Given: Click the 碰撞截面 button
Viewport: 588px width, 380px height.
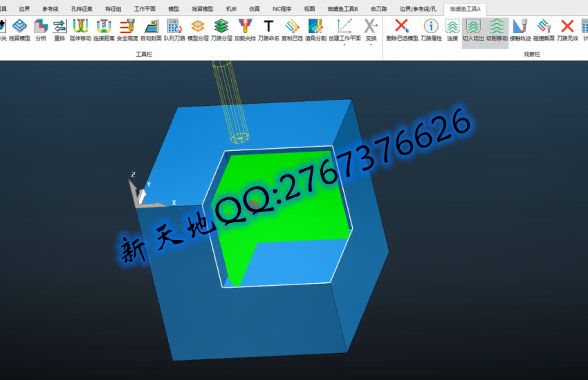Looking at the screenshot, I should (x=544, y=30).
